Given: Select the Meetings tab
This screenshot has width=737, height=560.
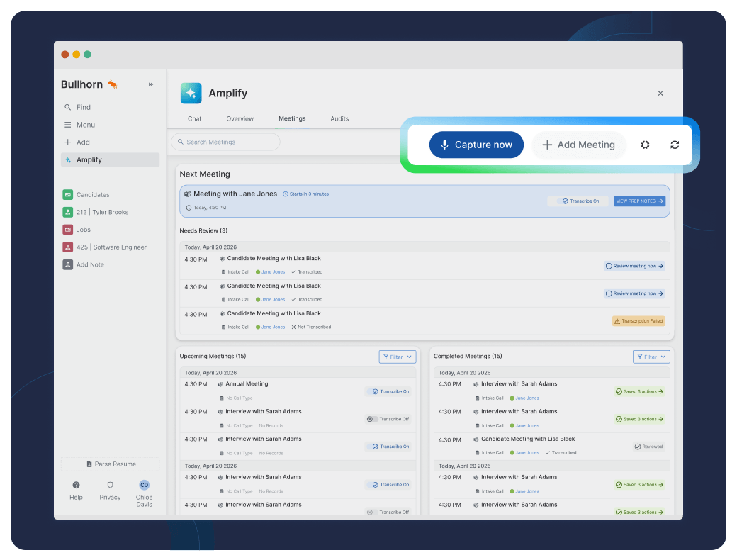Looking at the screenshot, I should [x=292, y=118].
